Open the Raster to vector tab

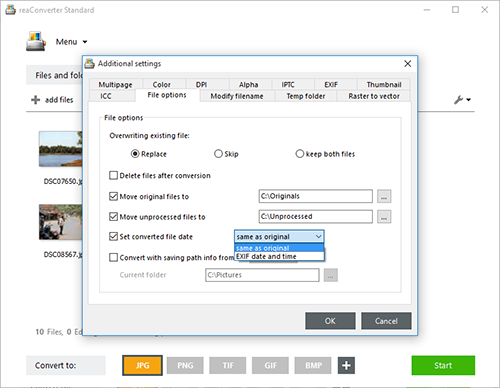(374, 96)
